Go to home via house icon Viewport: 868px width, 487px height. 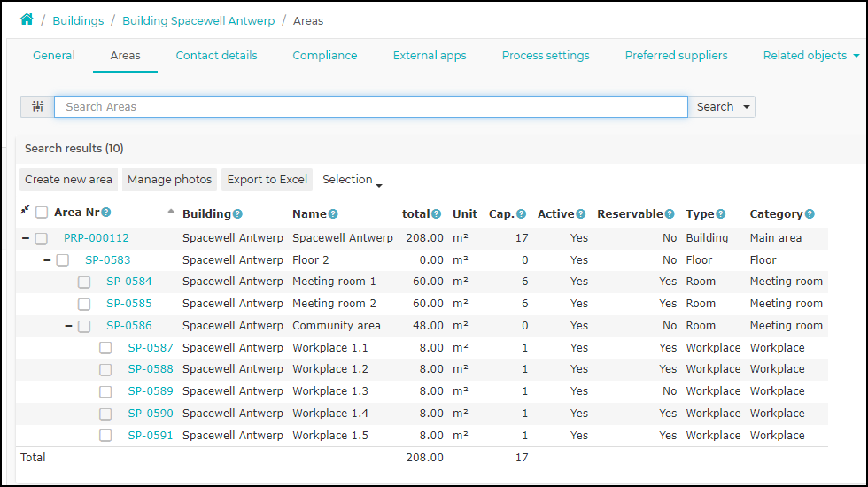click(x=27, y=19)
